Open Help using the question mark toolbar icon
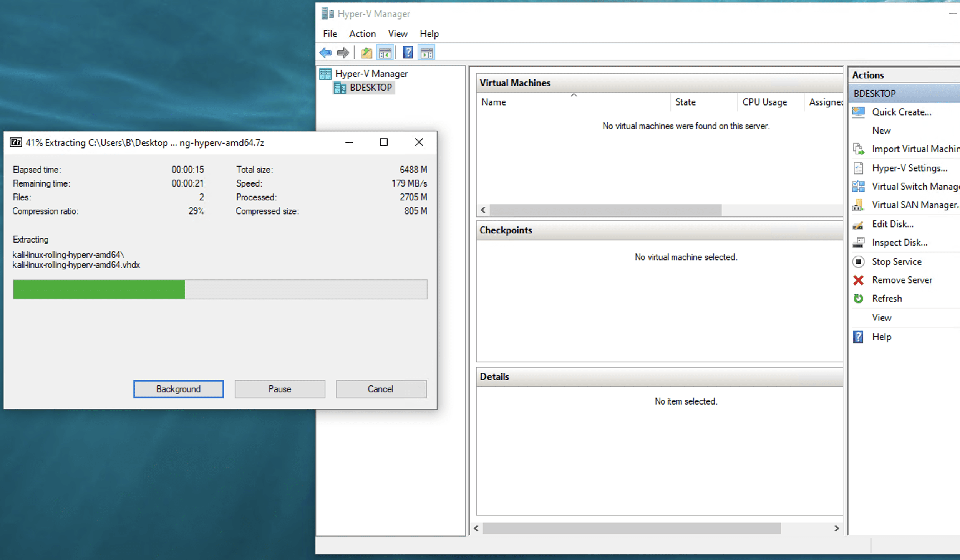 [x=408, y=52]
